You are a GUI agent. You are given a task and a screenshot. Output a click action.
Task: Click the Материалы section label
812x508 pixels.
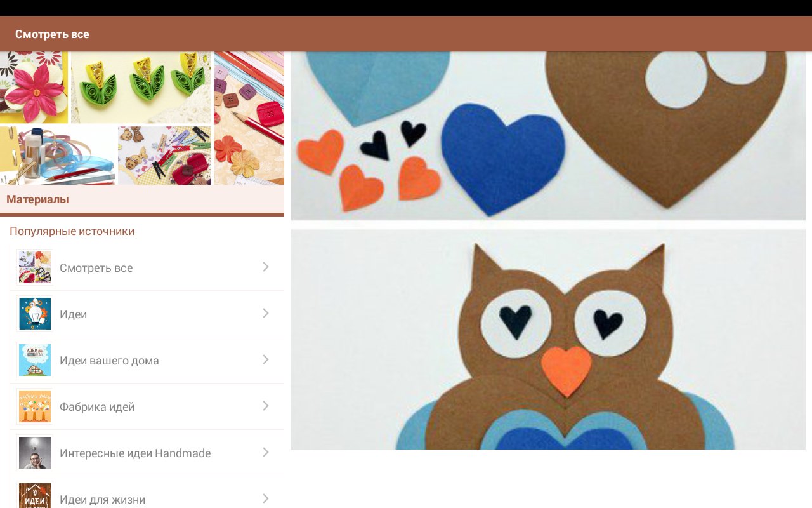point(37,199)
